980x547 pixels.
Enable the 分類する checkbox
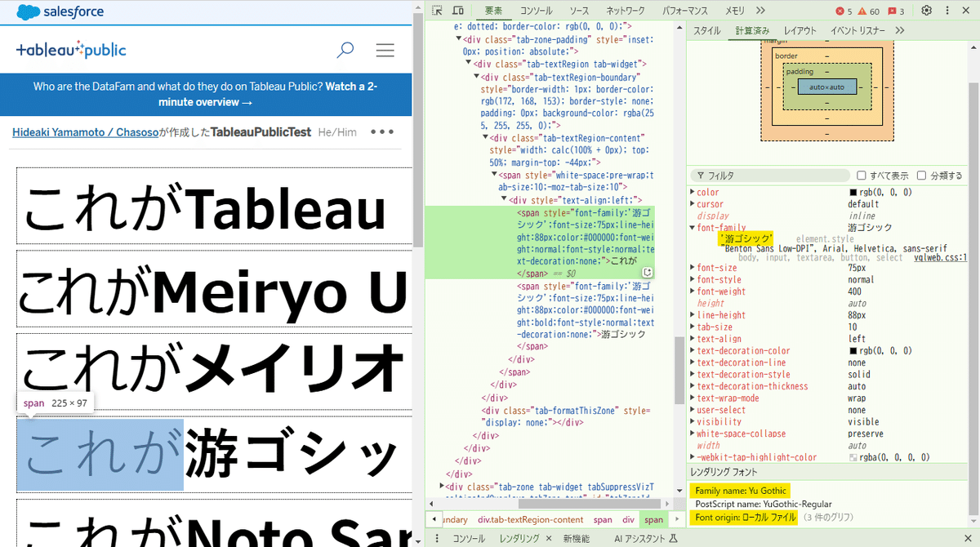[921, 176]
